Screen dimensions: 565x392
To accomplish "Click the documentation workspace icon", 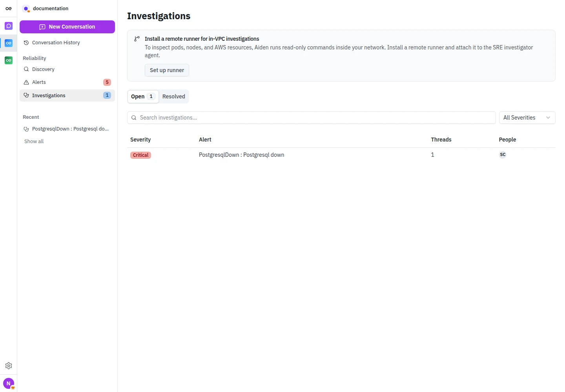I will pyautogui.click(x=26, y=9).
